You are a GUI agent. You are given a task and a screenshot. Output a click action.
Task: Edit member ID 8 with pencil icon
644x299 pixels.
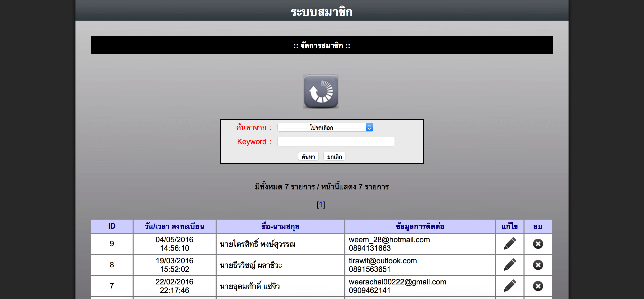[510, 265]
